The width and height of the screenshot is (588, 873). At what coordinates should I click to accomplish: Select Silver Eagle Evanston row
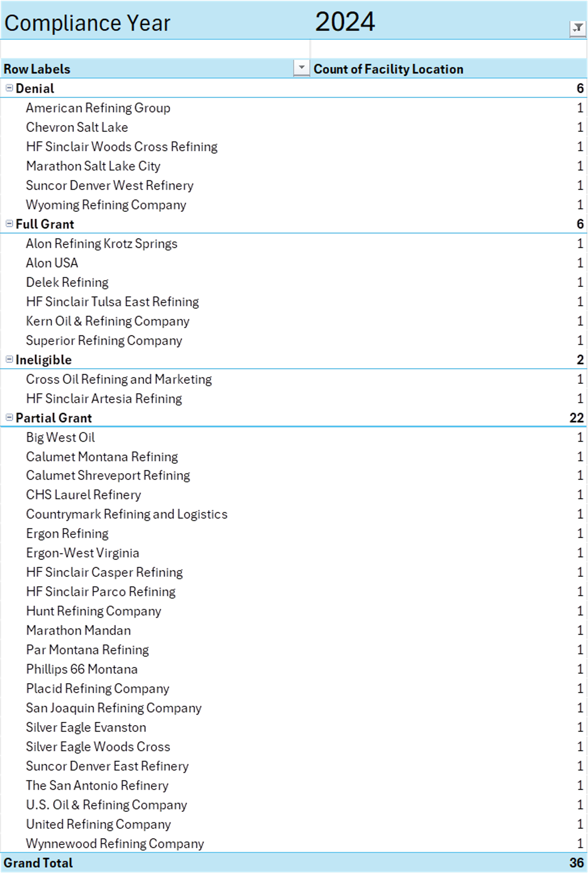[294, 727]
